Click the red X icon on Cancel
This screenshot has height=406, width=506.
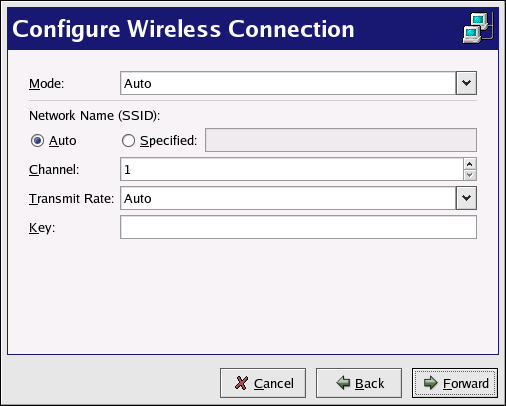[241, 383]
